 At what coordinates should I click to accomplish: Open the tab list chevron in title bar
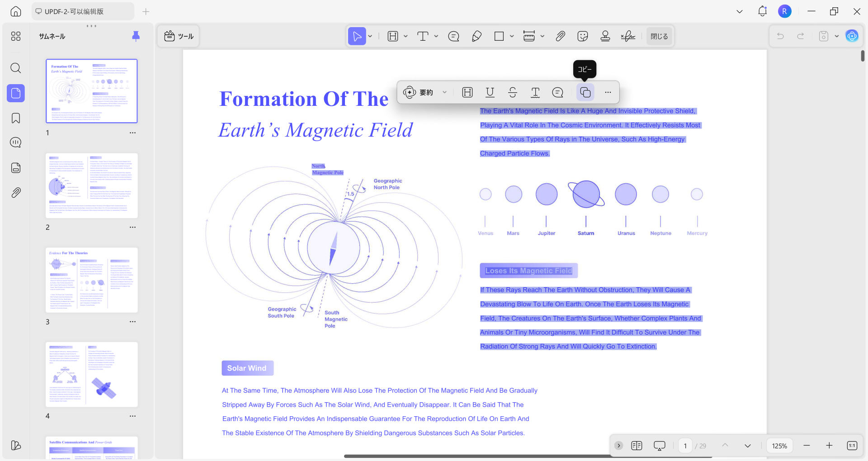(x=740, y=11)
